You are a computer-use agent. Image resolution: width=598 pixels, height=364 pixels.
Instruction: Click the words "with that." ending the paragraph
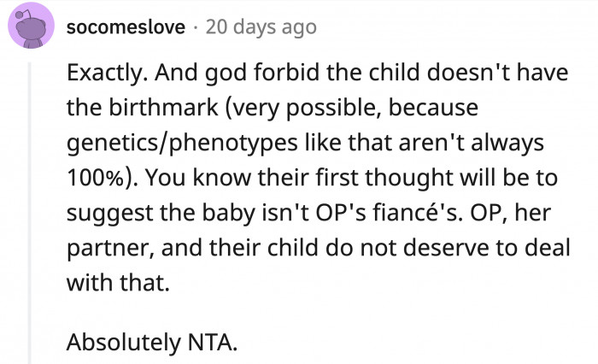pos(118,283)
